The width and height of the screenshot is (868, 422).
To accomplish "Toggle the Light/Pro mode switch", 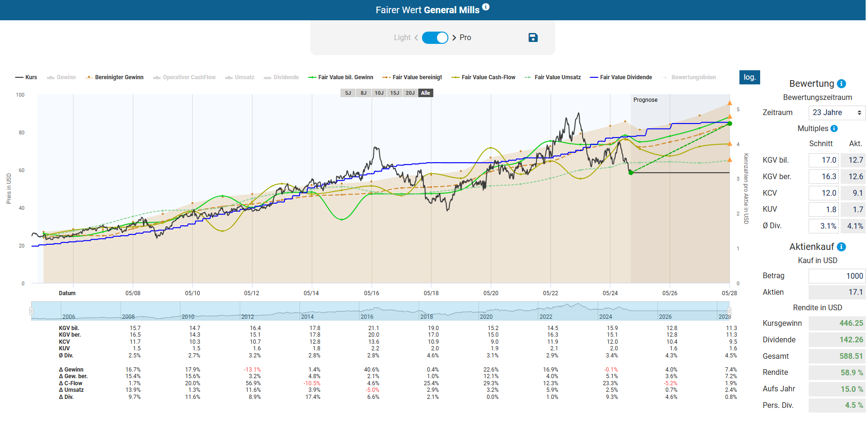I will coord(435,38).
